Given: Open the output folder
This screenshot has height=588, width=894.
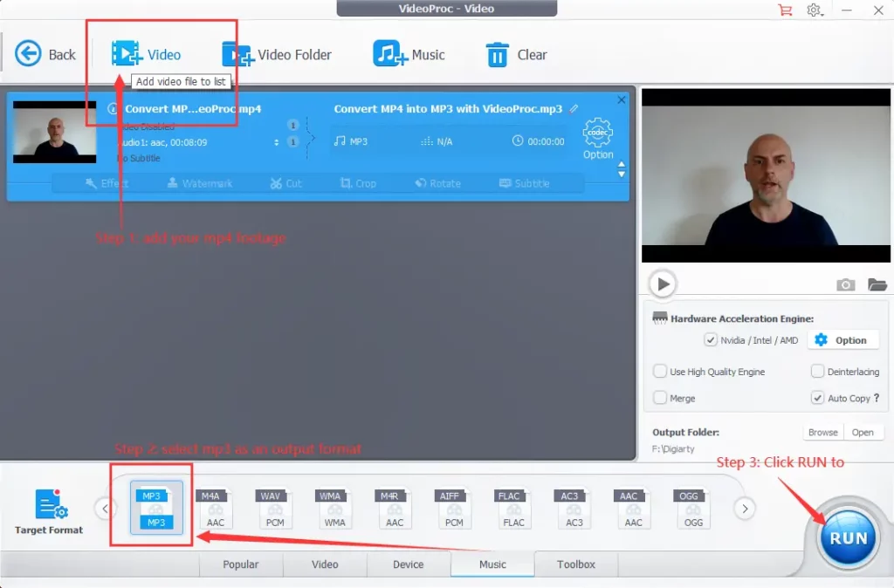Looking at the screenshot, I should pos(863,433).
